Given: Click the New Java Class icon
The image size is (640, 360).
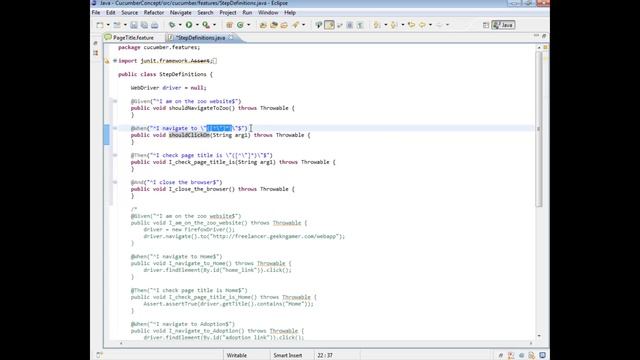Looking at the screenshot, I should click(240, 25).
